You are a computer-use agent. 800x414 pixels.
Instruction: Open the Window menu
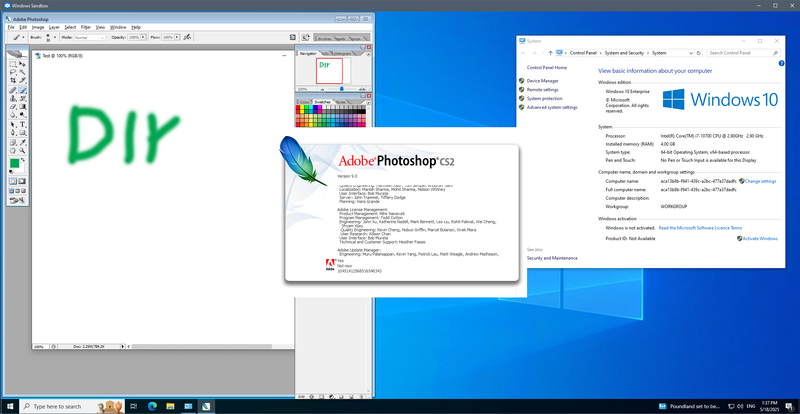click(x=118, y=27)
